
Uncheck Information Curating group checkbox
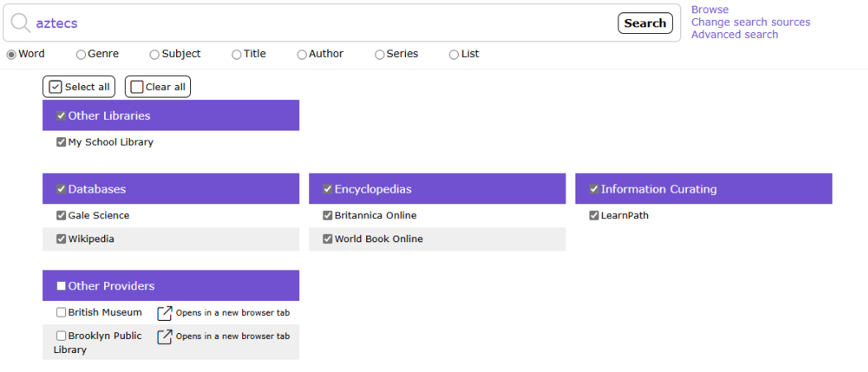[594, 189]
